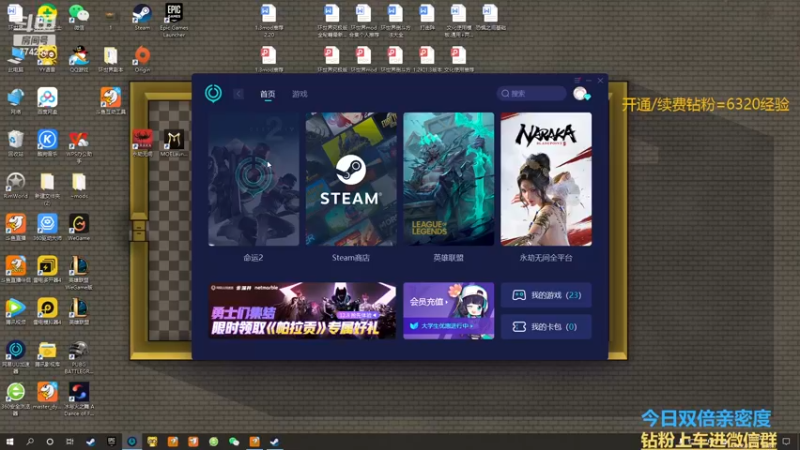Click the taskbar search magnifier
The image size is (800, 450).
[x=30, y=441]
